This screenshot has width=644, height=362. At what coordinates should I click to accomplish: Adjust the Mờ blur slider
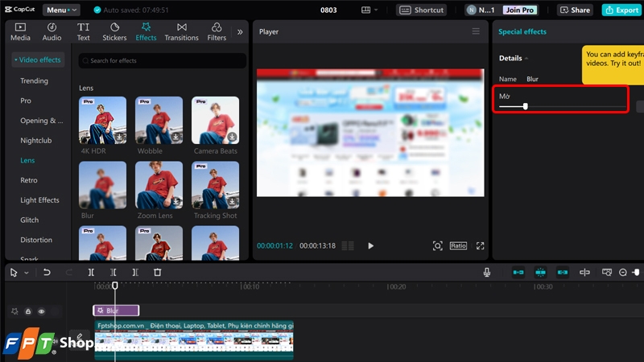pos(526,107)
